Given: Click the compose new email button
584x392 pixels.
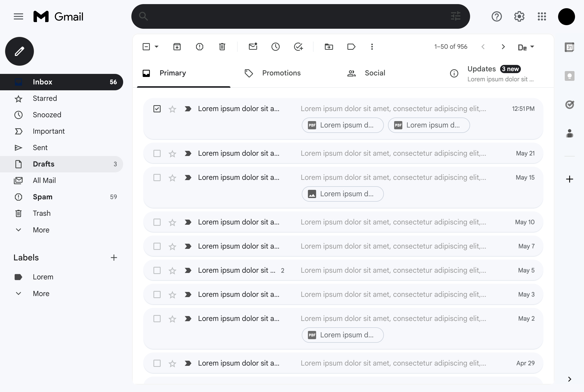Looking at the screenshot, I should click(x=19, y=51).
